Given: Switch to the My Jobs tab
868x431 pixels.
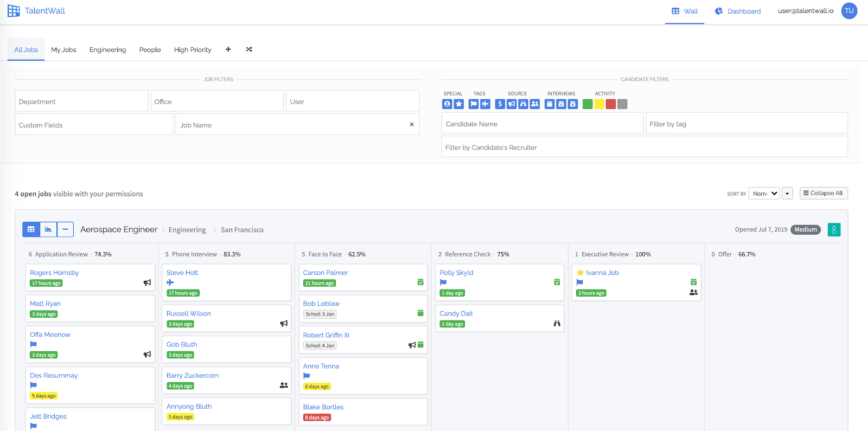Looking at the screenshot, I should pyautogui.click(x=63, y=50).
